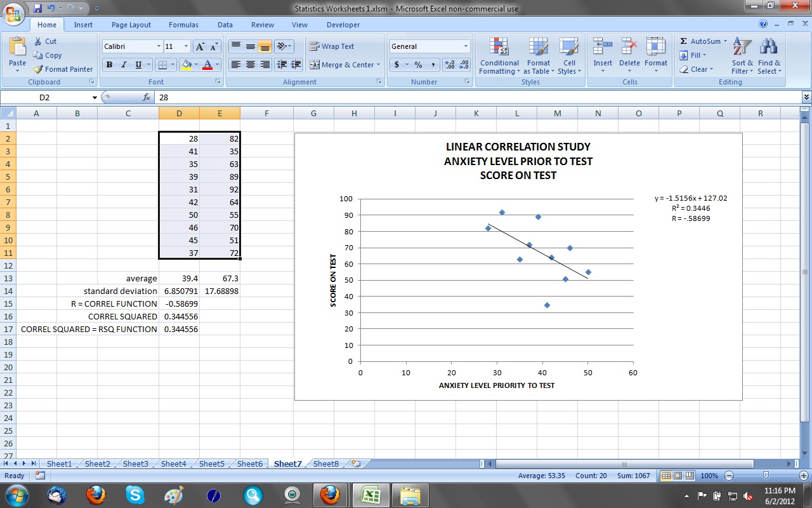Apply Accounting Number Format dollar icon
Viewport: 812px width, 508px height.
point(397,65)
